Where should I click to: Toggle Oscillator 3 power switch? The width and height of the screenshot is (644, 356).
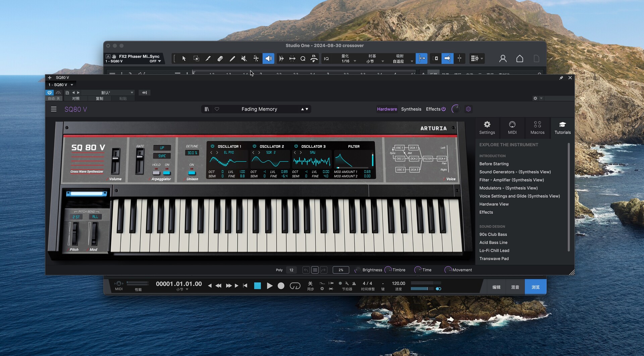[296, 146]
